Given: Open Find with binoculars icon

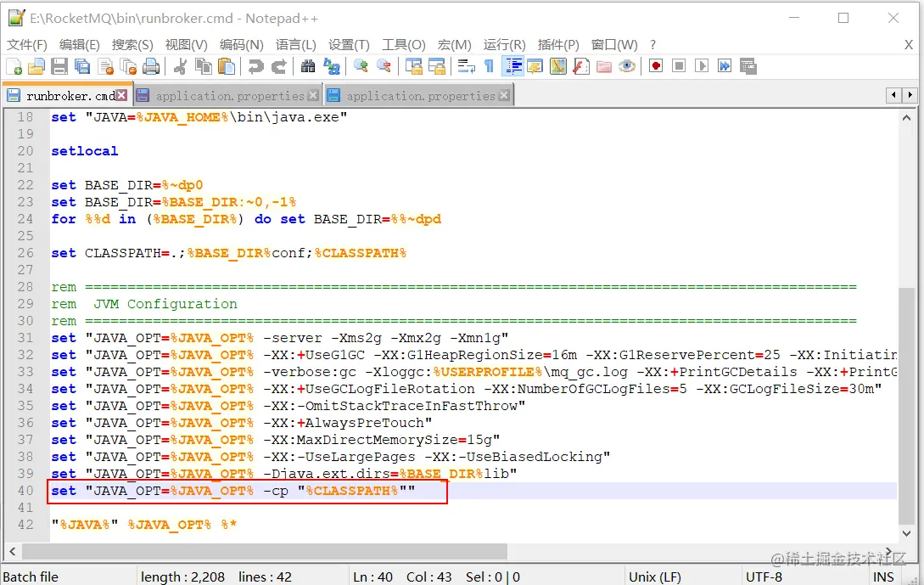Looking at the screenshot, I should point(308,66).
